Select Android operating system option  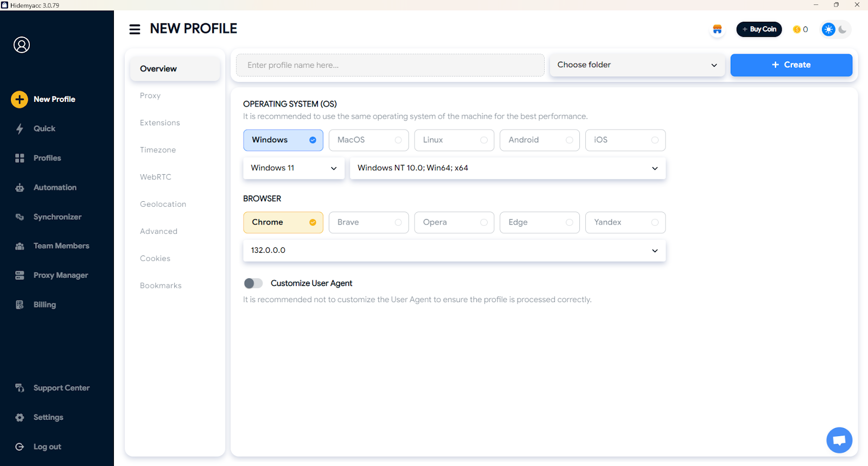(540, 140)
